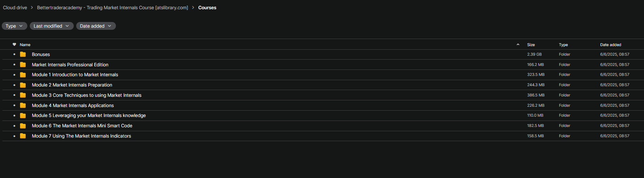Select the dot marker beside Module 2 row

pos(14,85)
